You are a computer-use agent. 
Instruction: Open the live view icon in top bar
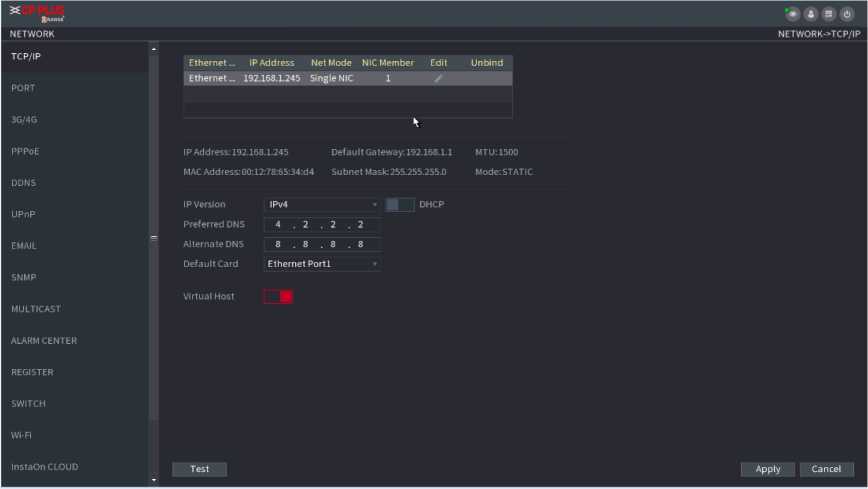[x=793, y=14]
